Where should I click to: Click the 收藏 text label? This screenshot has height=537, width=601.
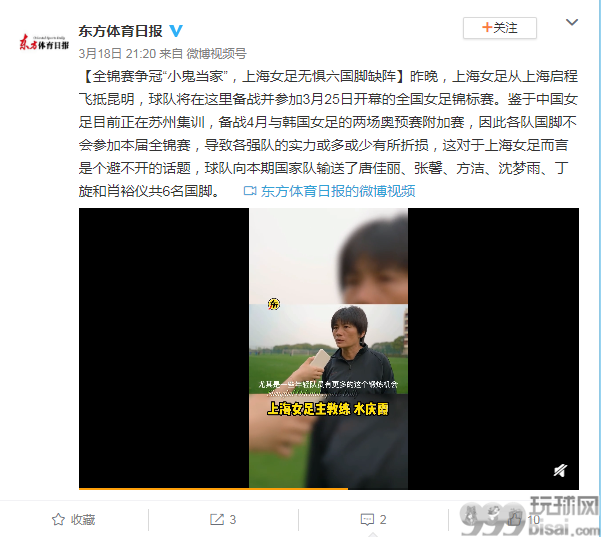83,520
